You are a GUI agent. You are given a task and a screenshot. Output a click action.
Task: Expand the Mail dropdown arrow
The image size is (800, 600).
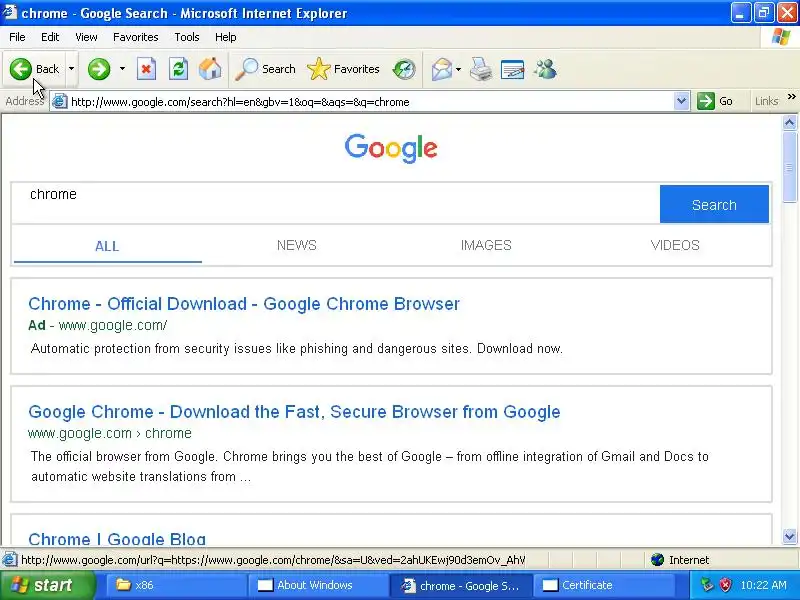tap(458, 69)
